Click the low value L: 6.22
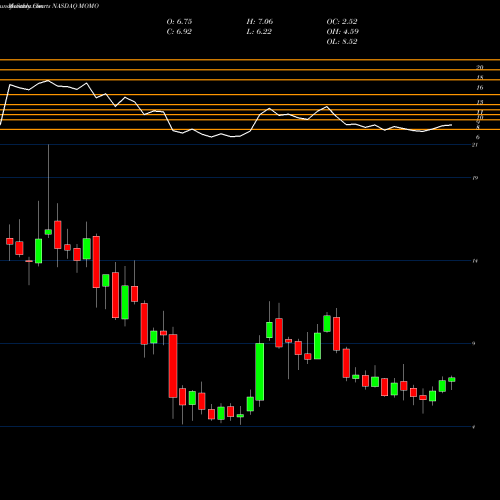Viewport: 500px width, 500px height. click(x=259, y=32)
